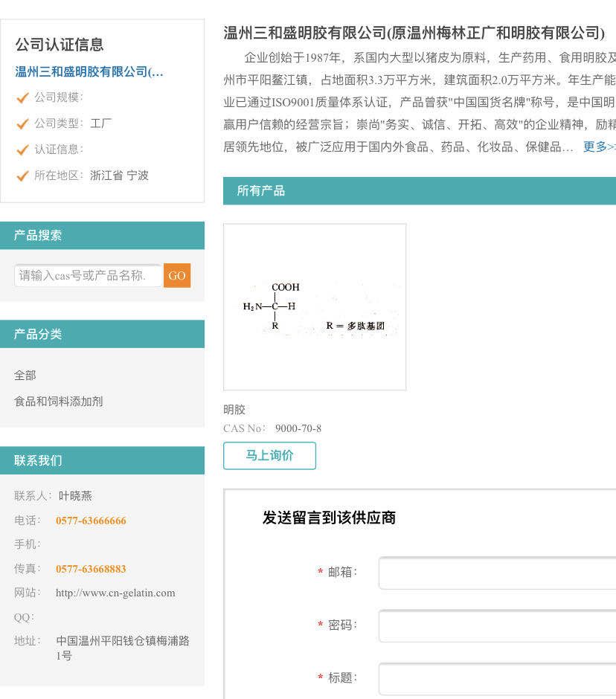Select 食品和饲料添加剂 category

tap(59, 402)
